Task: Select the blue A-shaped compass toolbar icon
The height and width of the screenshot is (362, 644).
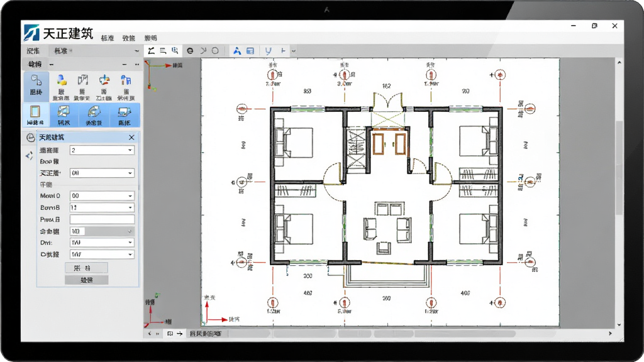Action: pos(237,51)
